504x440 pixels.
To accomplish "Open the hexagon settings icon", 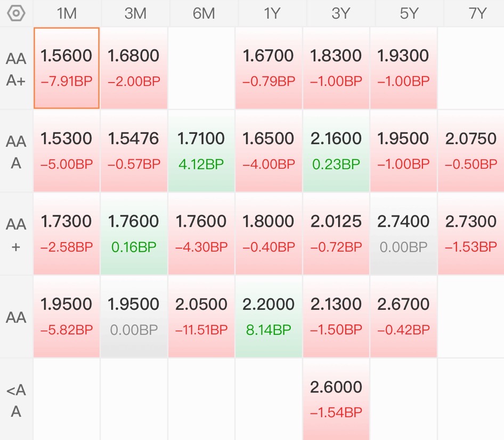I will click(16, 13).
